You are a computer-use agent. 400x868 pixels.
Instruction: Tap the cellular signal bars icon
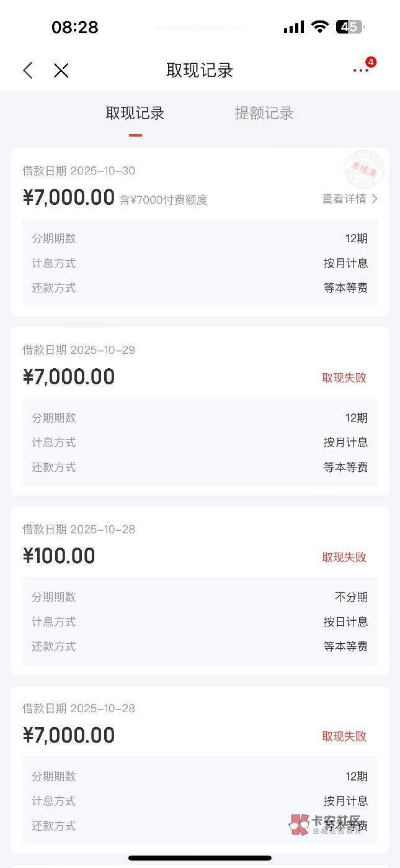click(293, 27)
